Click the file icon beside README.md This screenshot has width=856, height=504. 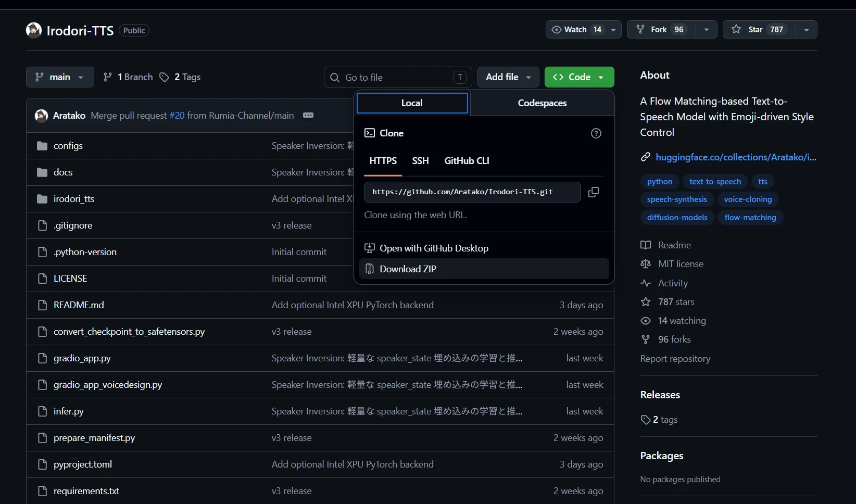(43, 305)
